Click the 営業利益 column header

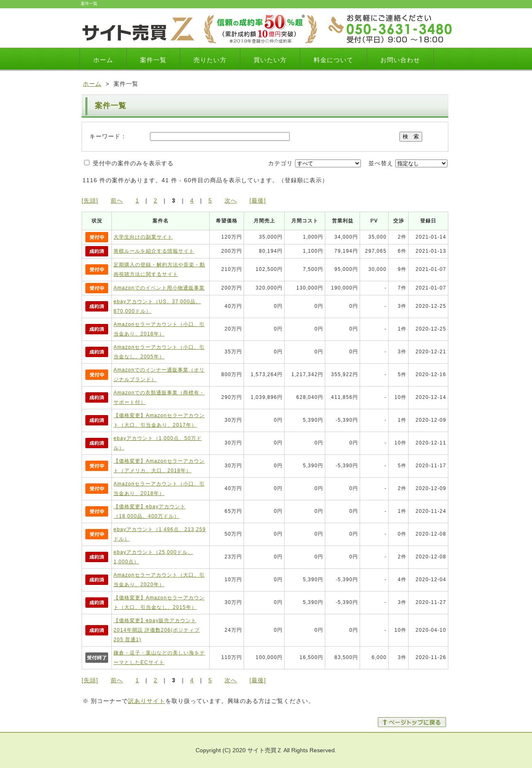pyautogui.click(x=343, y=221)
